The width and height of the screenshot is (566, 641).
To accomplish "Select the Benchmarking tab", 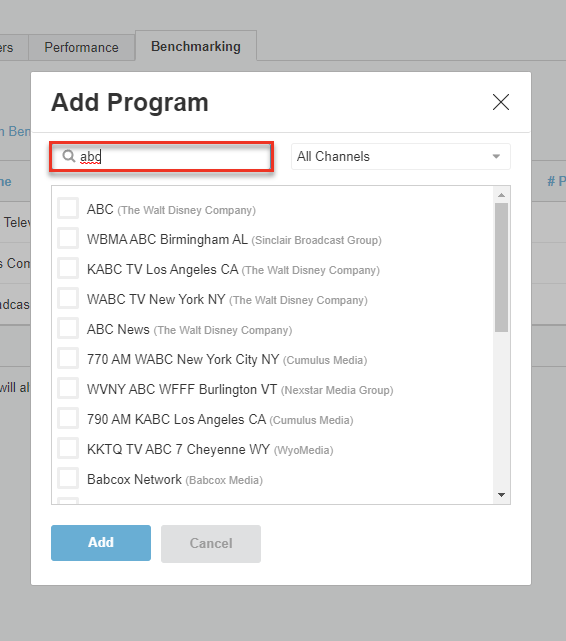I will (x=196, y=46).
